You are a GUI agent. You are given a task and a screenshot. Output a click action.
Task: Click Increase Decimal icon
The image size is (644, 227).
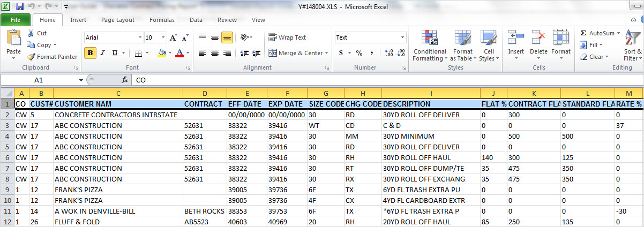(389, 53)
